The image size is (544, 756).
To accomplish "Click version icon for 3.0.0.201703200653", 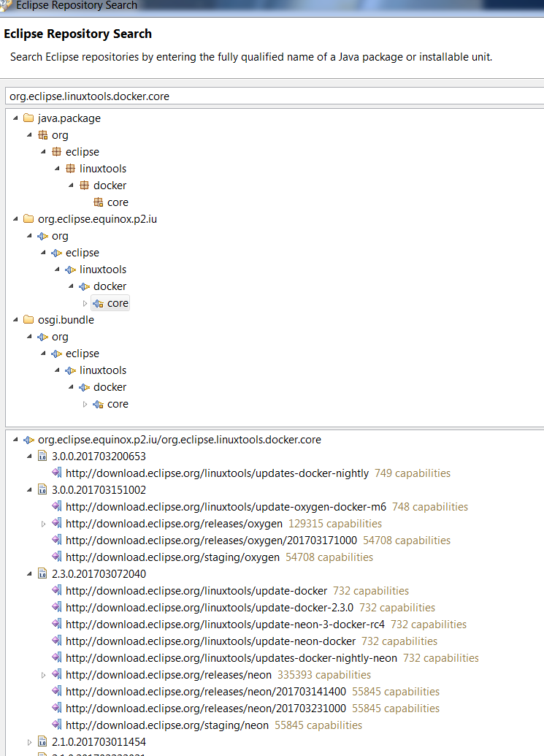I will [x=42, y=457].
